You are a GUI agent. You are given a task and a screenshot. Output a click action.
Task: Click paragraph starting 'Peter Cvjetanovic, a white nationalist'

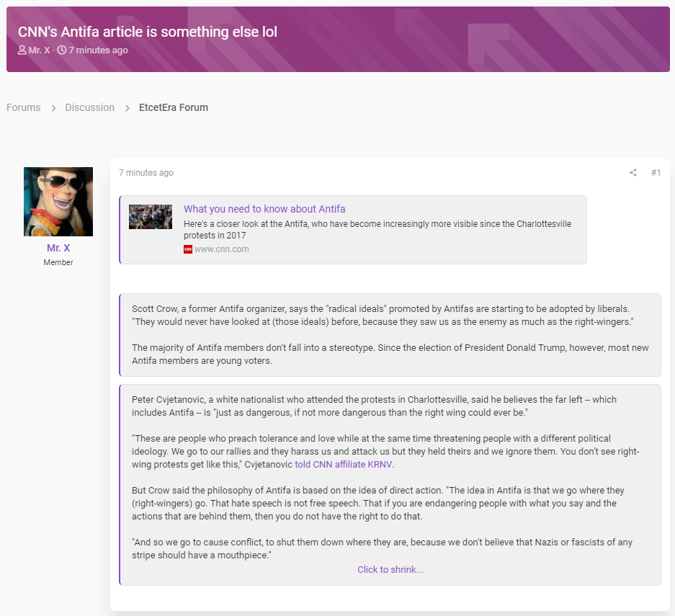(x=374, y=406)
